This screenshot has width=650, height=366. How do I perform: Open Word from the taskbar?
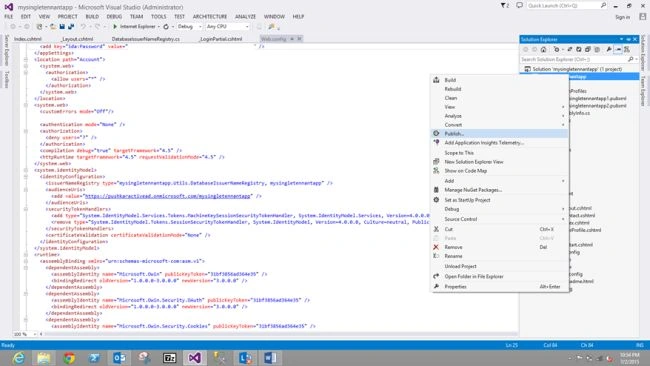[270, 358]
